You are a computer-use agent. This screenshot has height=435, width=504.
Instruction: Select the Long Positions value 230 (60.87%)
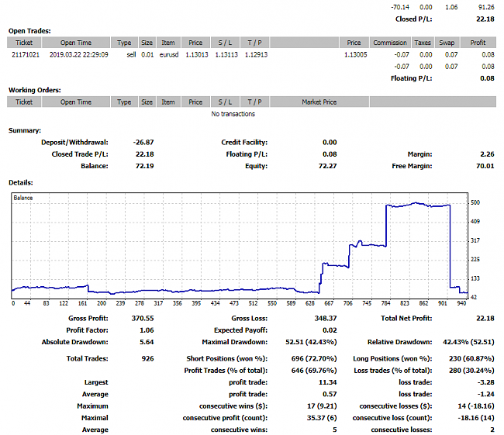(x=471, y=358)
